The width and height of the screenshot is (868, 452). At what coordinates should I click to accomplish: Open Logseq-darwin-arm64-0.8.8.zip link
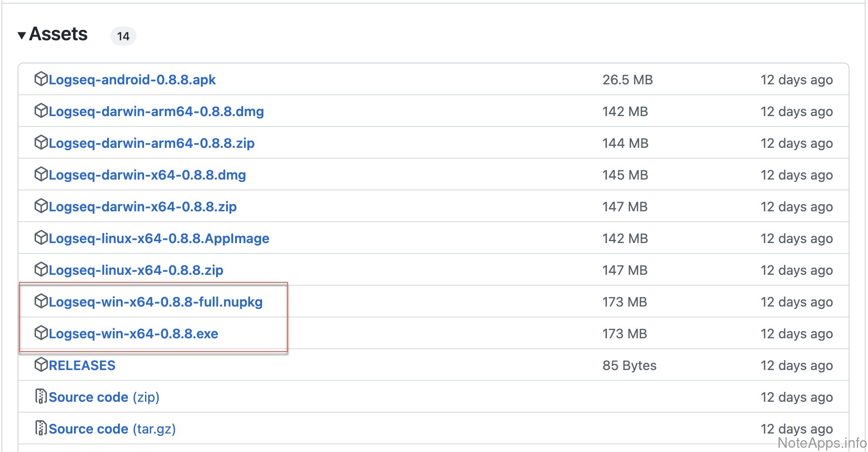tap(152, 143)
